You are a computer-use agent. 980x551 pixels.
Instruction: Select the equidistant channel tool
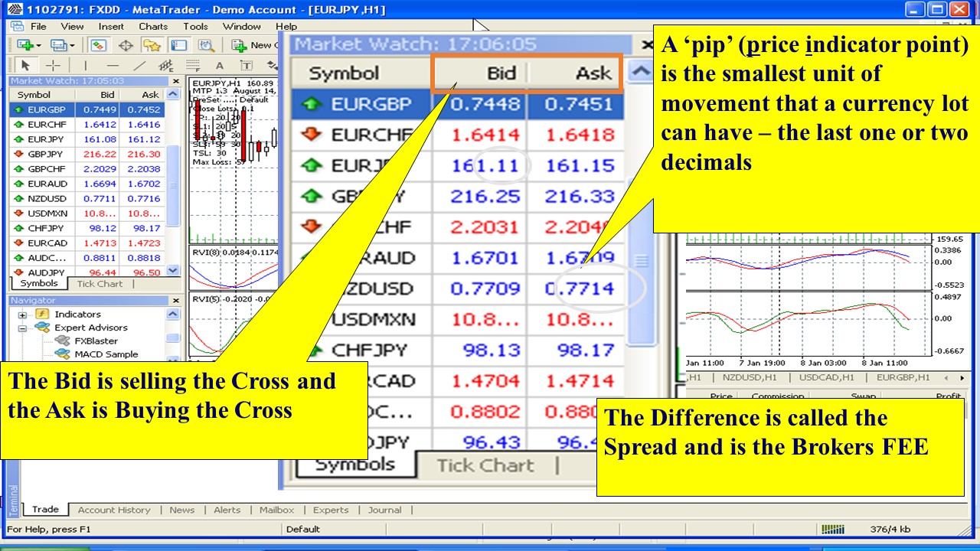coord(165,66)
